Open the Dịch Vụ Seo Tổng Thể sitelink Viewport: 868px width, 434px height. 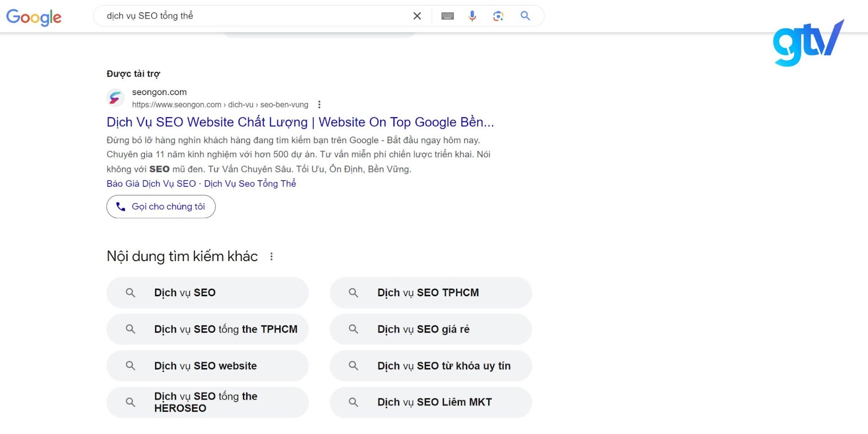250,184
